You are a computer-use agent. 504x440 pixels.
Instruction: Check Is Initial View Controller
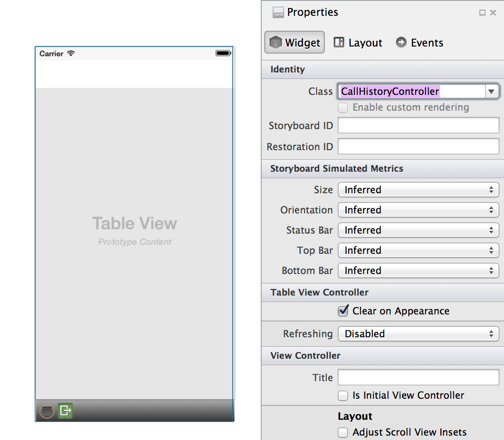coord(343,395)
